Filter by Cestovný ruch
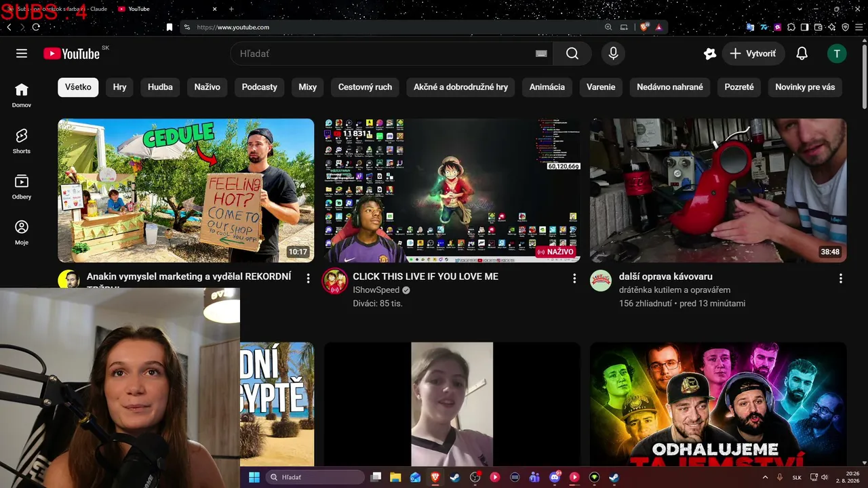868x488 pixels. pyautogui.click(x=366, y=87)
